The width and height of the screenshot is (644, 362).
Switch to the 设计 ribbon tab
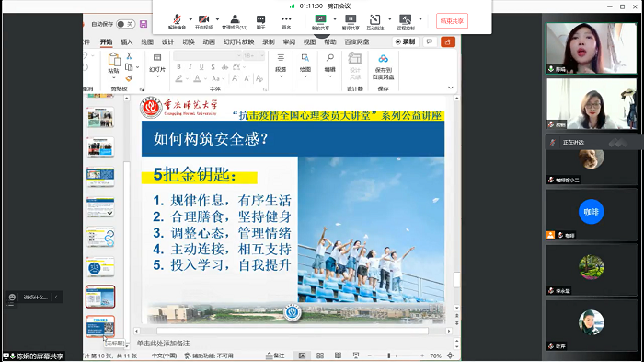tap(167, 42)
